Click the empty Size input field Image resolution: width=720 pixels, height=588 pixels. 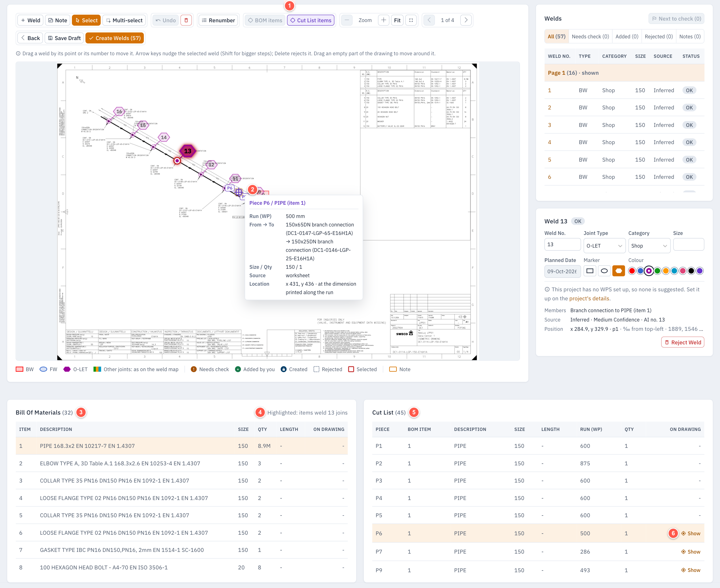tap(688, 245)
